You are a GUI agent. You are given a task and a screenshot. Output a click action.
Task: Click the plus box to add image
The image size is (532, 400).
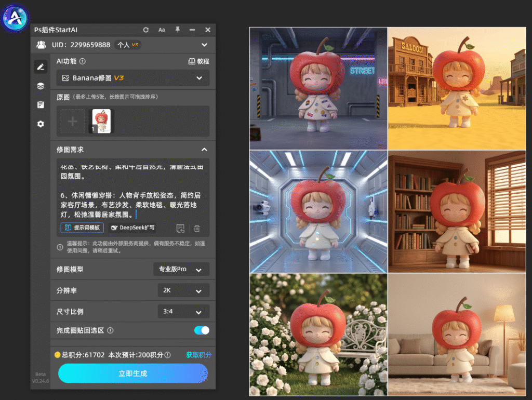(x=73, y=121)
